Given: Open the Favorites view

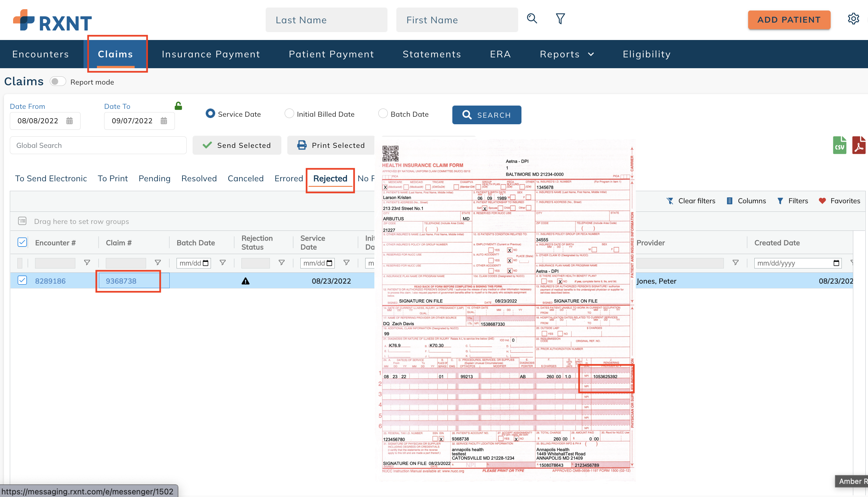Looking at the screenshot, I should [x=840, y=201].
